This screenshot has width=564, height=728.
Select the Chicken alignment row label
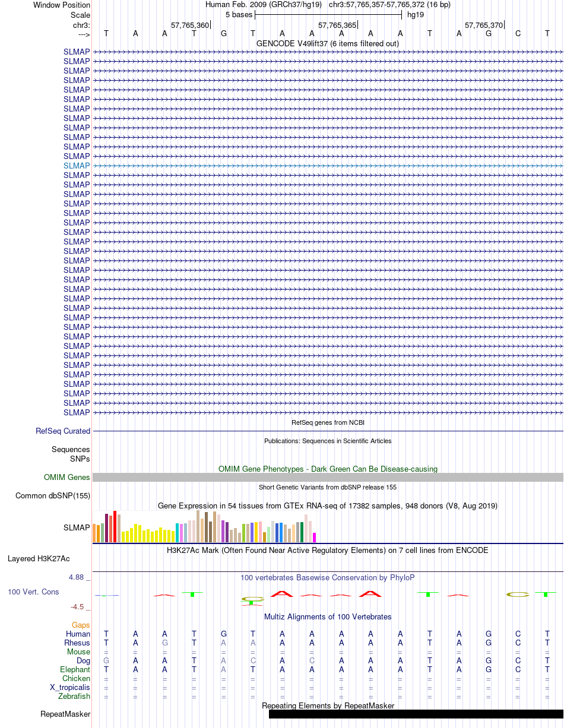76,679
